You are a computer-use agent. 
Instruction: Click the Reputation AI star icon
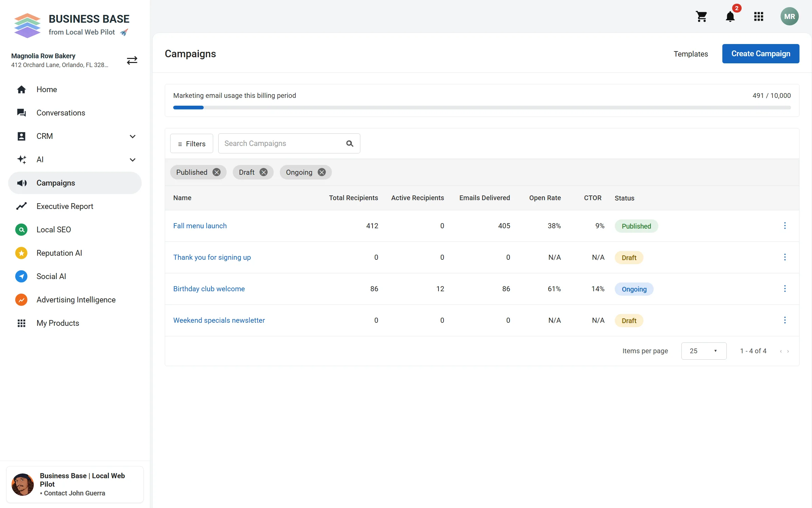click(21, 253)
